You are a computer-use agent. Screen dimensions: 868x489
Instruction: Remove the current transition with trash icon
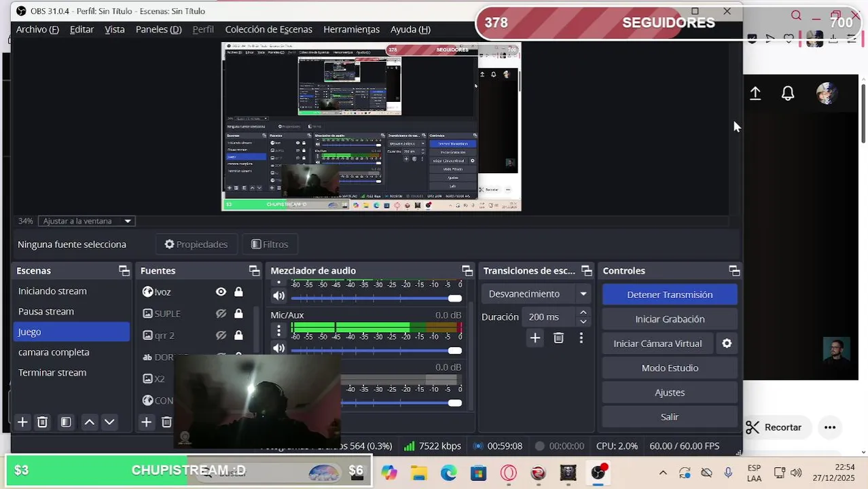click(x=558, y=338)
